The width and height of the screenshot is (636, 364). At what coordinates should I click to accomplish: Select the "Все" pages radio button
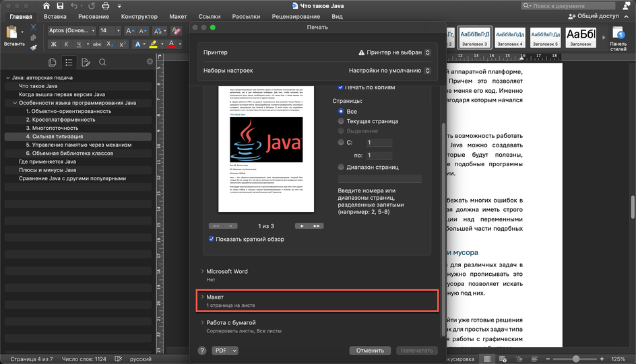coord(341,111)
